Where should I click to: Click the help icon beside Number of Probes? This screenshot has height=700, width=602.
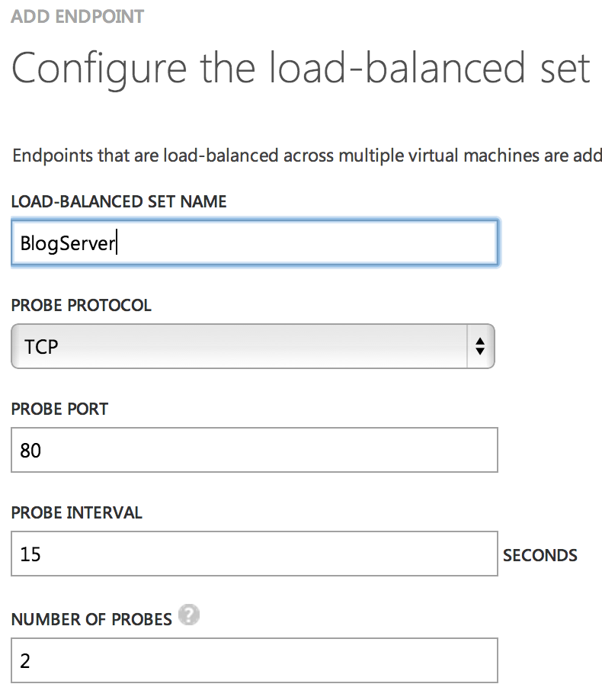click(188, 616)
